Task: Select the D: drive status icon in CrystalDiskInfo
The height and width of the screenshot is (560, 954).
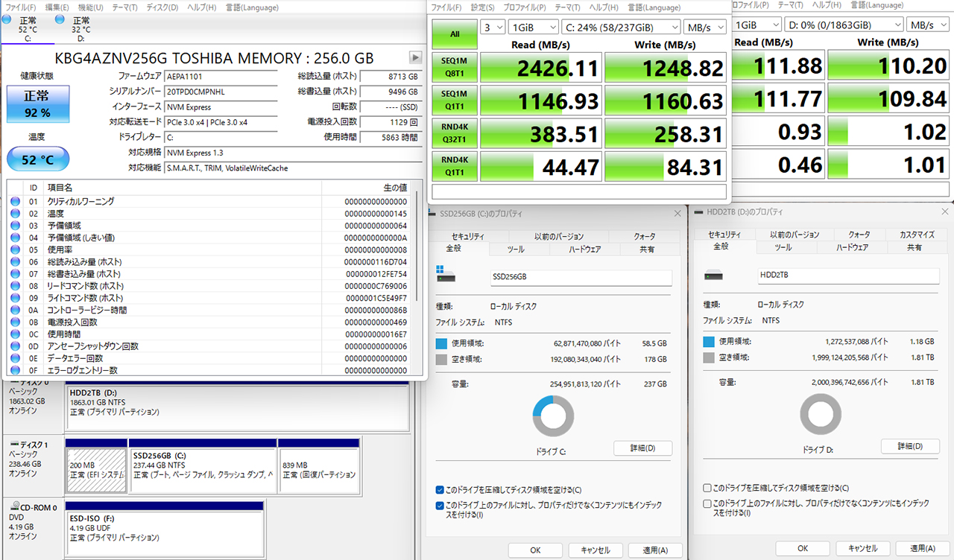Action: pos(60,19)
